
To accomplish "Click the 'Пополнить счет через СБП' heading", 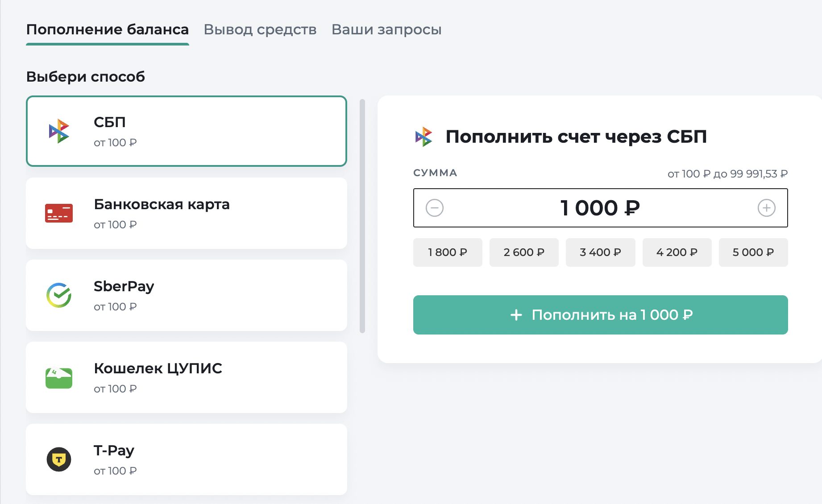I will (576, 137).
